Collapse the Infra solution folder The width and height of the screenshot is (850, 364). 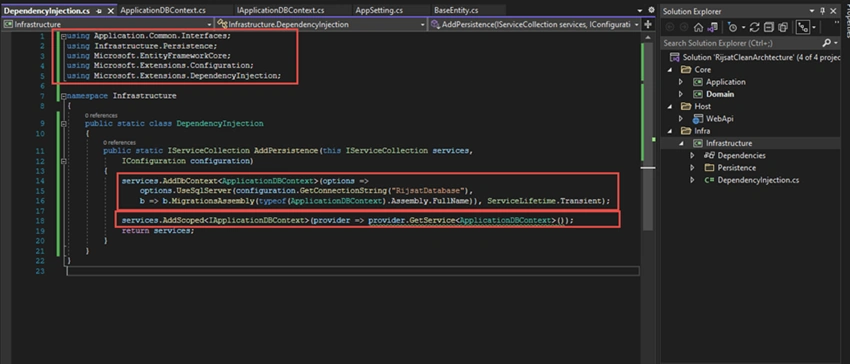(669, 131)
